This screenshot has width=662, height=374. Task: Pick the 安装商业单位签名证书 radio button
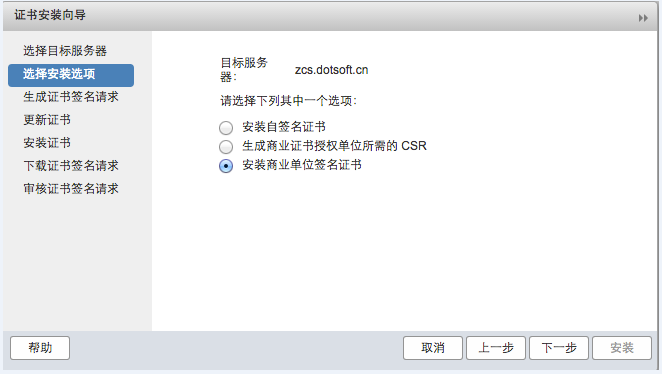click(226, 166)
